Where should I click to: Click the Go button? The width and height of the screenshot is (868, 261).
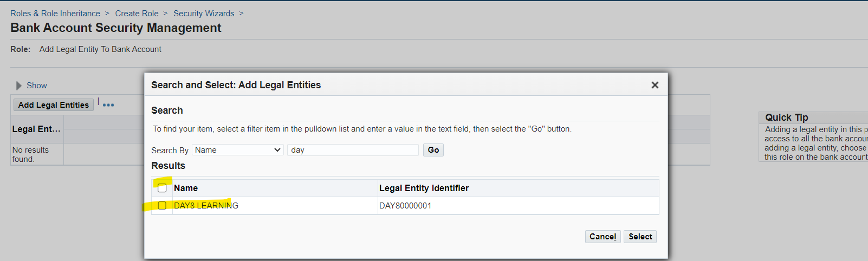(433, 150)
